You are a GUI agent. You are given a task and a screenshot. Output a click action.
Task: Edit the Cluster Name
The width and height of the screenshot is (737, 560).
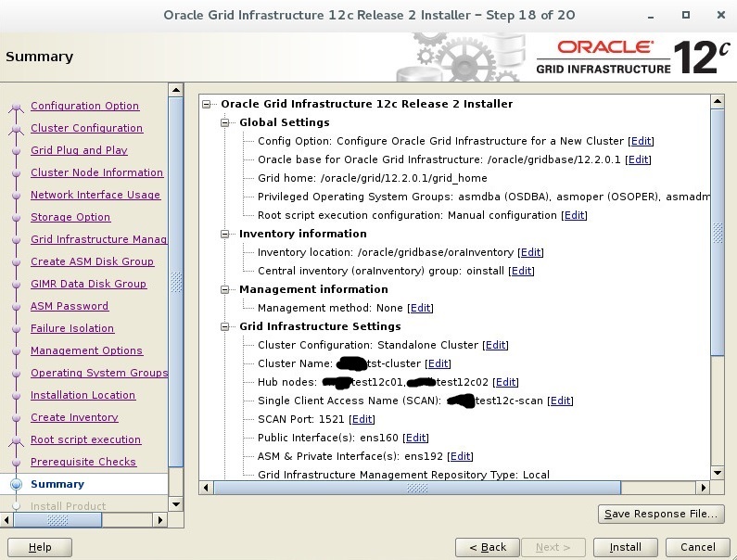click(438, 363)
